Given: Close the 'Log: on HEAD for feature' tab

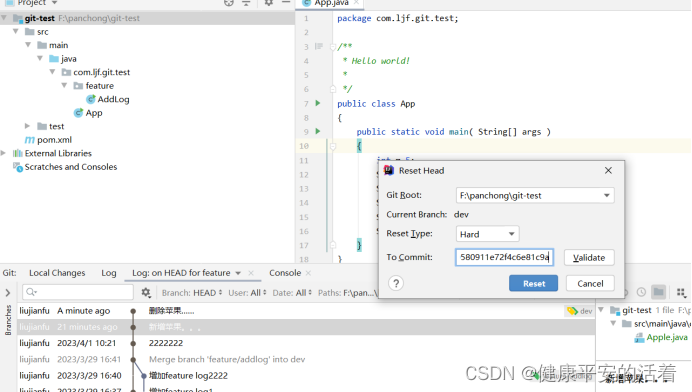Looking at the screenshot, I should click(x=251, y=273).
